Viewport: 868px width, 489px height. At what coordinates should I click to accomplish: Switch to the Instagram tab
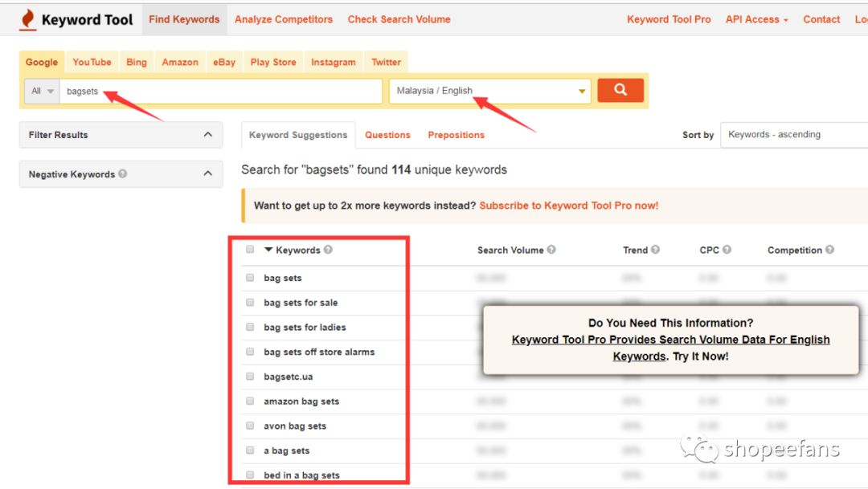334,62
